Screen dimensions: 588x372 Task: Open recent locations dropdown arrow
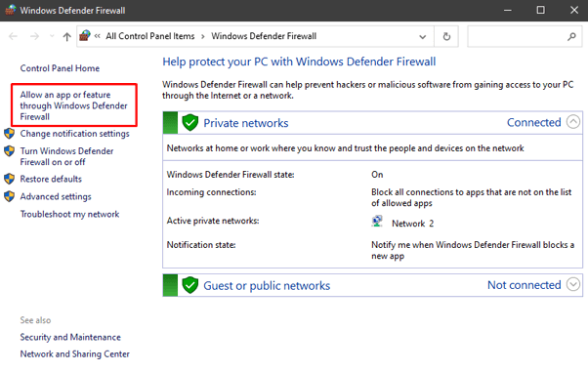click(52, 36)
